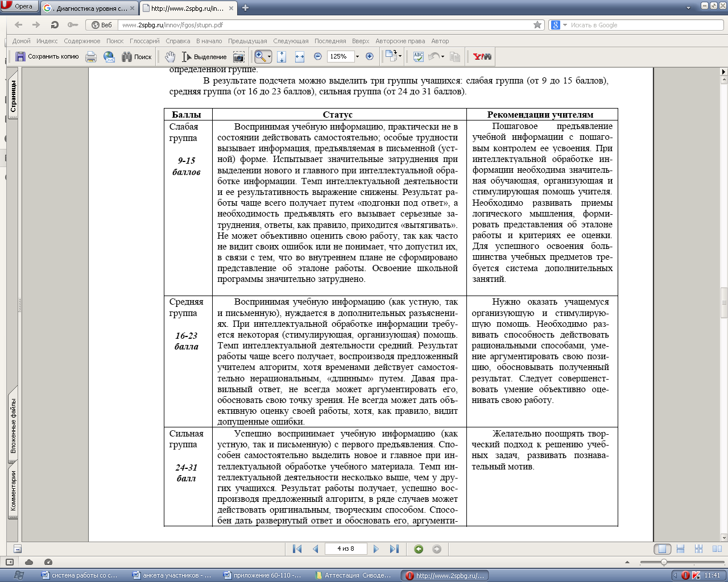Open taskbar item система работы
Screen dimensions: 728x582
click(x=82, y=575)
